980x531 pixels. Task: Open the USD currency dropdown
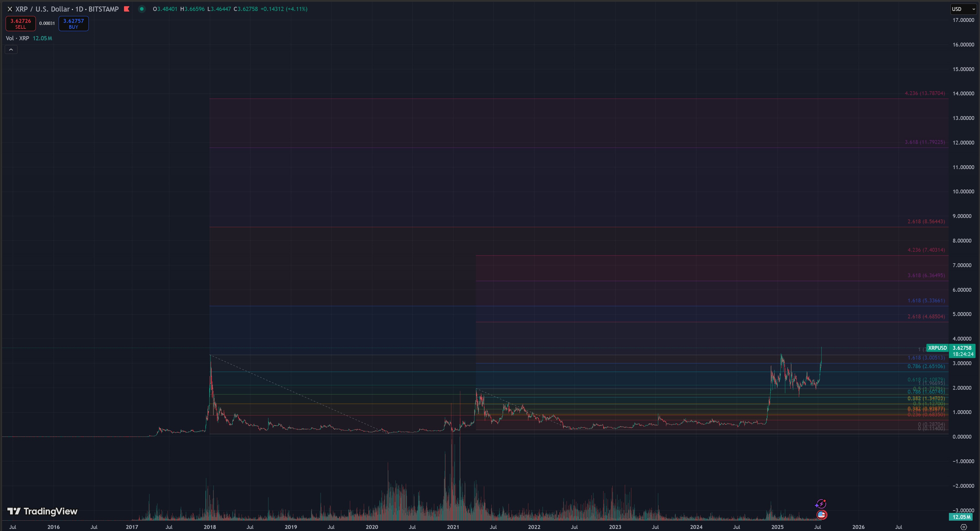963,9
